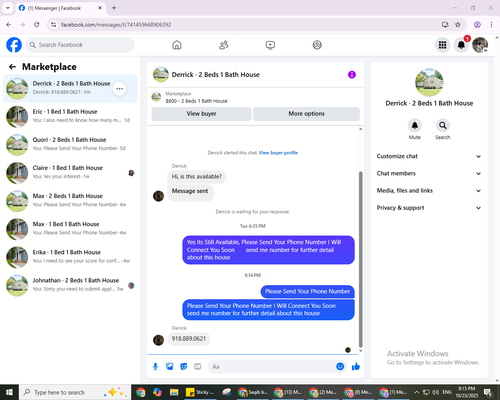Open Sticky Notes taskbar item
Viewport: 500px width, 400px height.
click(x=200, y=392)
